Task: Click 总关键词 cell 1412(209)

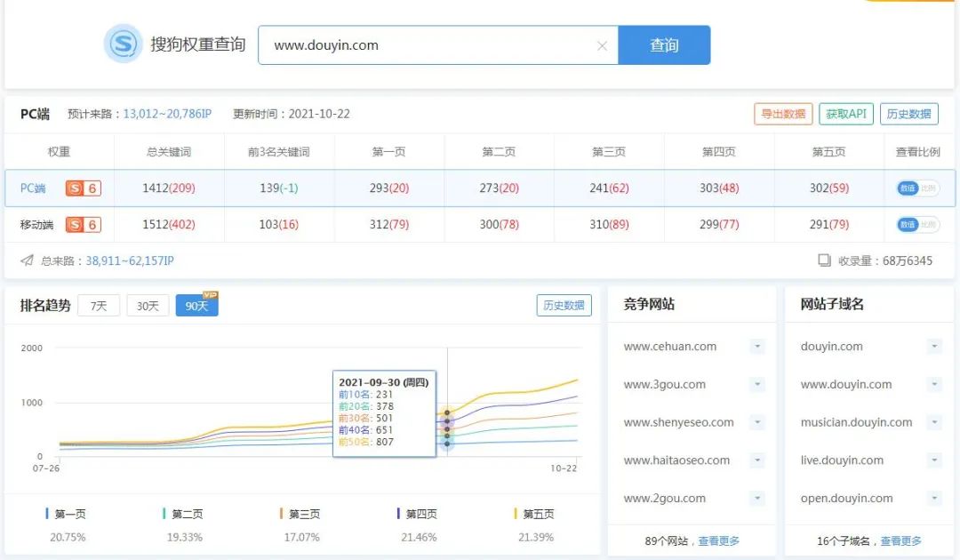Action: pos(168,188)
